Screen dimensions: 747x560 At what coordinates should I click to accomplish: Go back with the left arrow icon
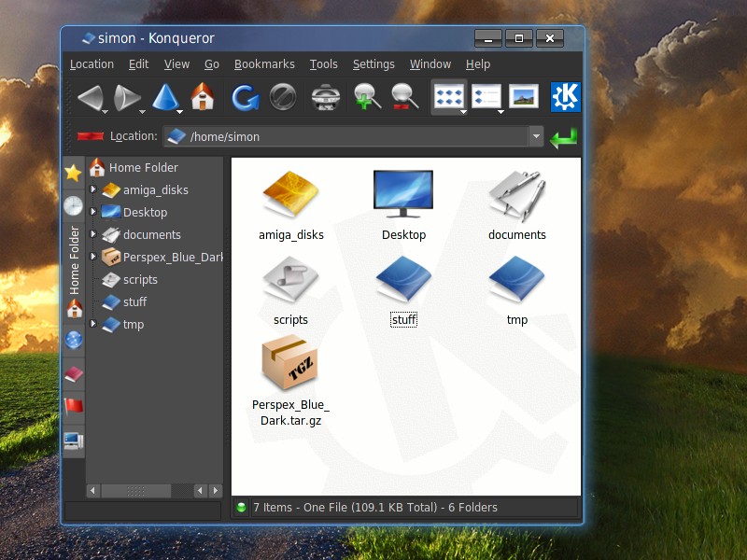coord(90,97)
